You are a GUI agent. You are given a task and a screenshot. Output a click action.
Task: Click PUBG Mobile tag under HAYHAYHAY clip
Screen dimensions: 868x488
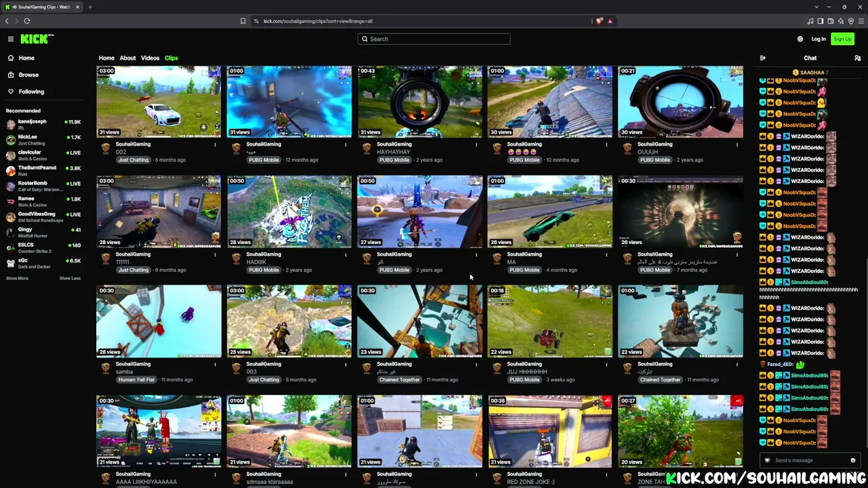pos(394,160)
